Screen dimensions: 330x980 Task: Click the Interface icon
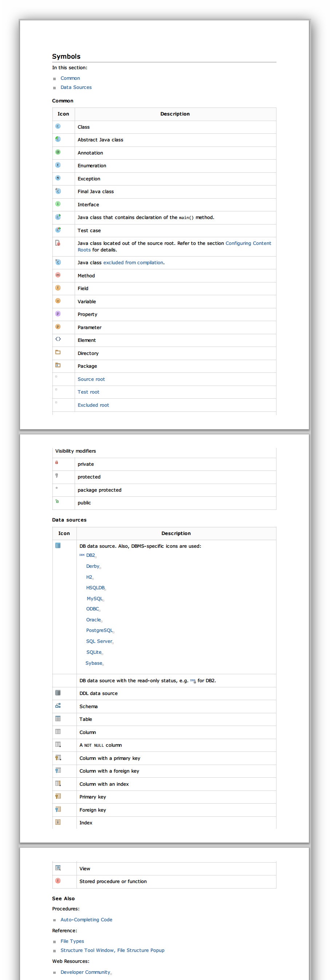click(x=58, y=204)
